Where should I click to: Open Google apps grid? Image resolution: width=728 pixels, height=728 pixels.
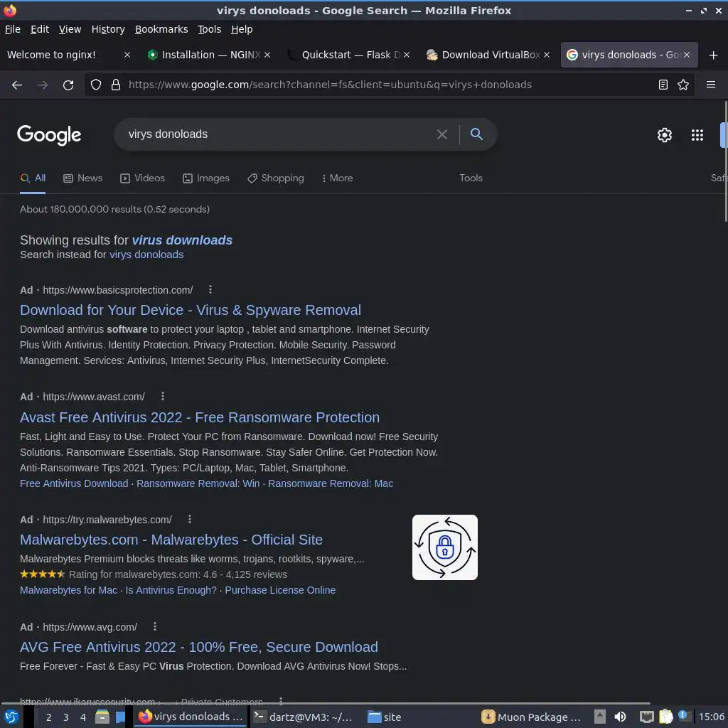pyautogui.click(x=697, y=135)
